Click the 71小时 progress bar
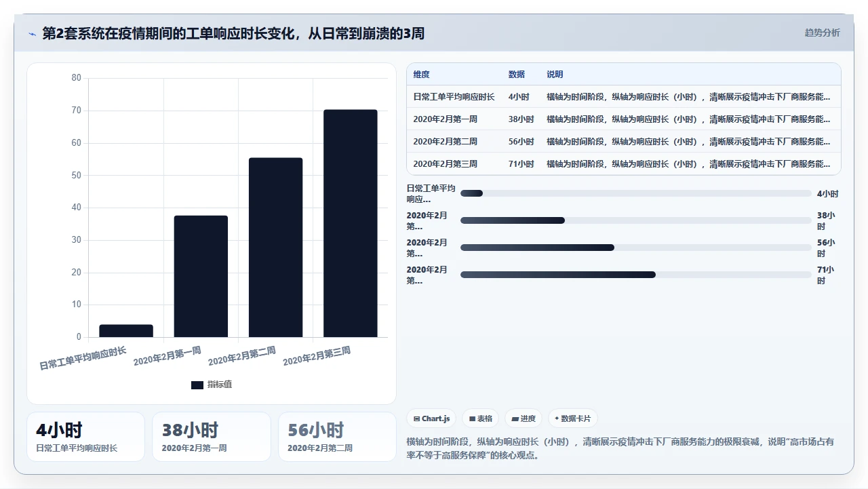Viewport: 868px width, 489px height. (x=635, y=275)
